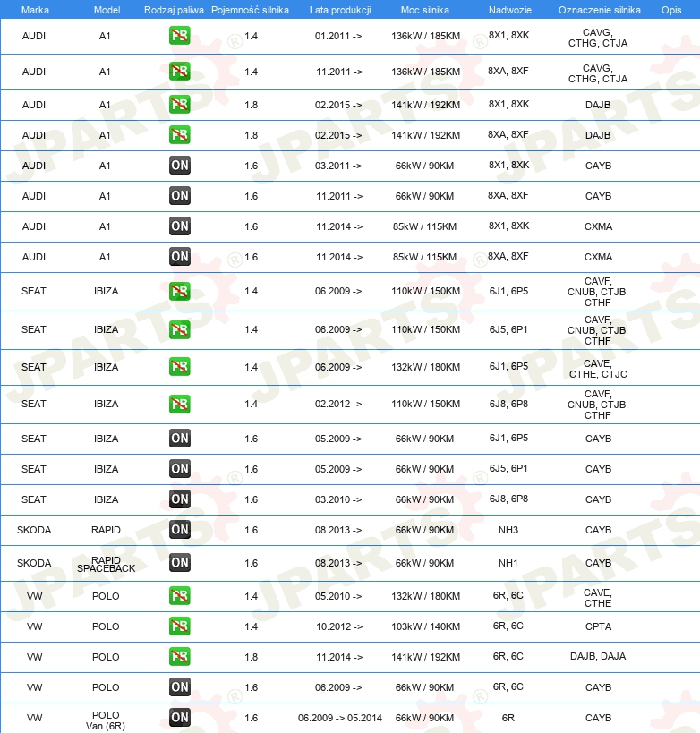This screenshot has width=700, height=733.
Task: Click ON icon in Rapid Spaceback row
Action: pos(180,562)
